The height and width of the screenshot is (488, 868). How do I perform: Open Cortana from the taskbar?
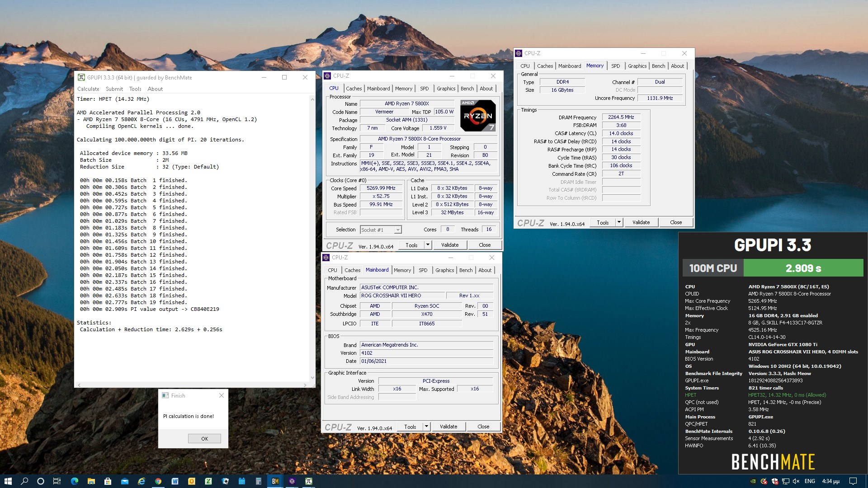coord(41,481)
